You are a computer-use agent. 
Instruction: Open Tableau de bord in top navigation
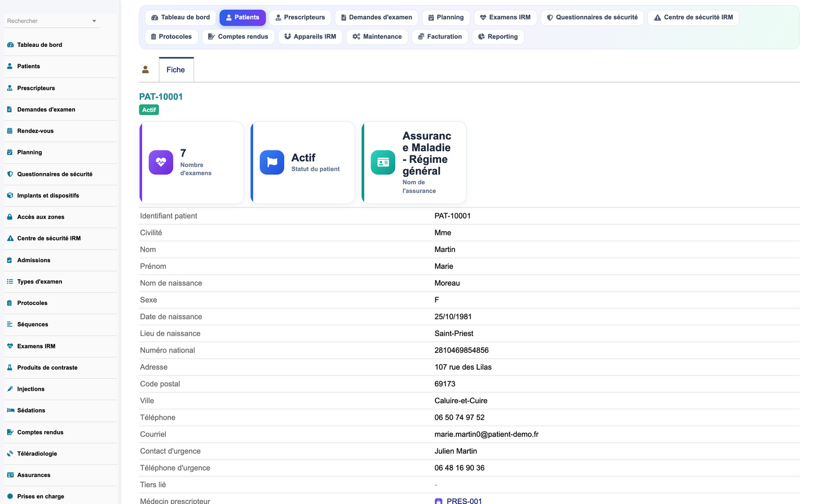(x=180, y=17)
